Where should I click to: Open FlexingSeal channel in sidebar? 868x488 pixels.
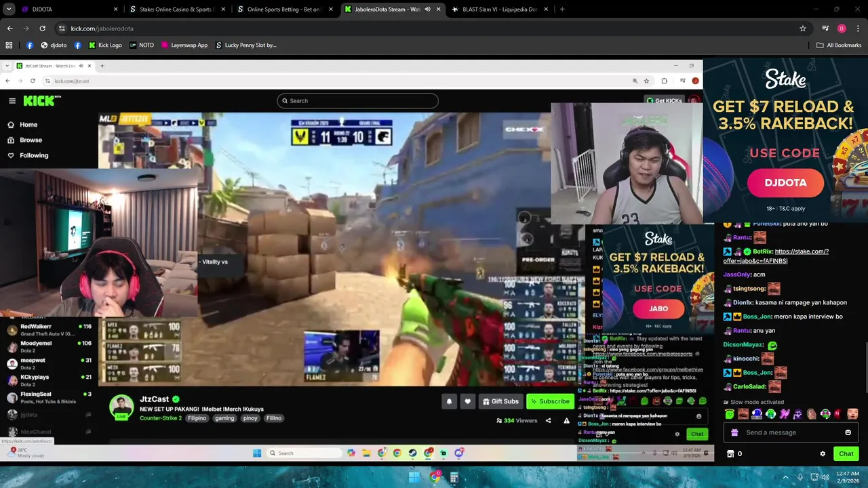49,397
